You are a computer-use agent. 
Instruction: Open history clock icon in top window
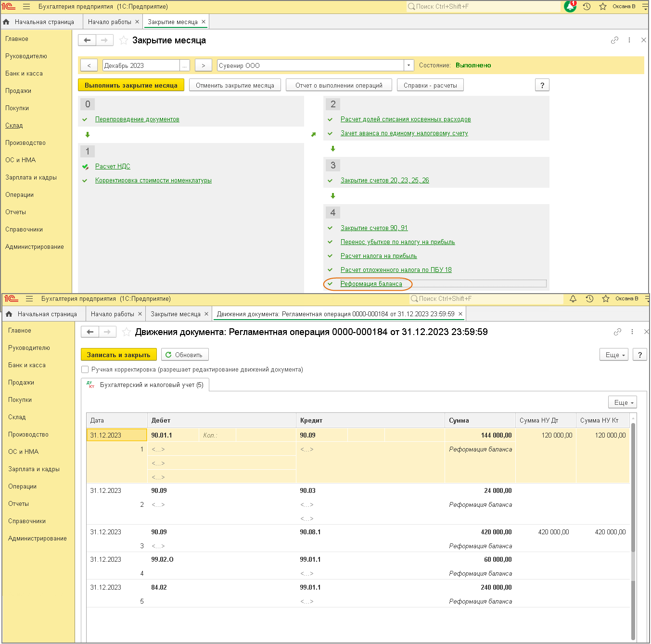coord(587,7)
